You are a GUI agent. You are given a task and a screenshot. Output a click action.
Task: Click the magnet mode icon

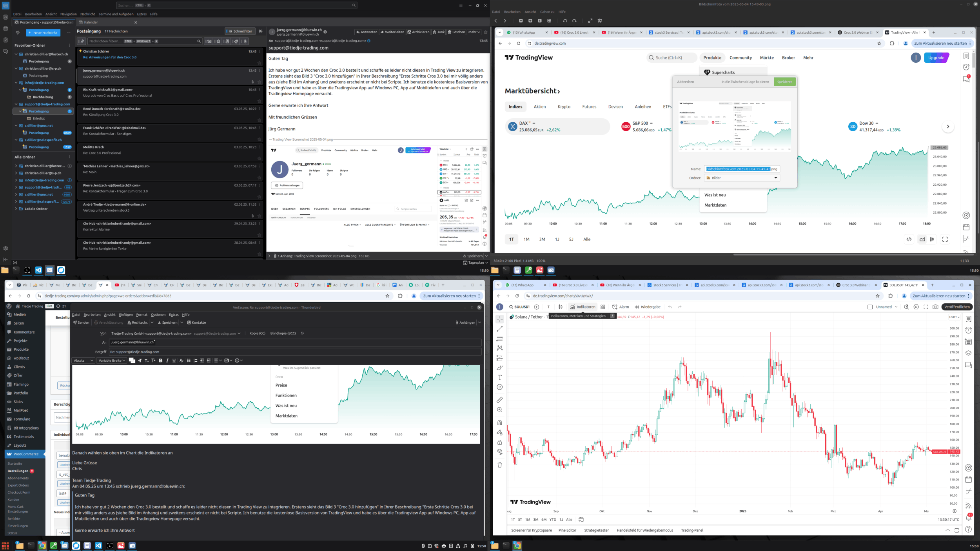tap(499, 423)
